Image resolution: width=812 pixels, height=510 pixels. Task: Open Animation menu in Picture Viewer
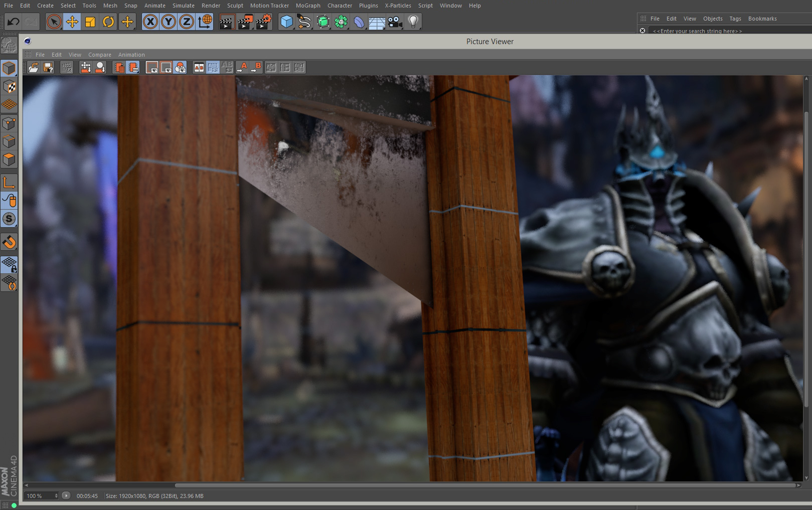(131, 55)
